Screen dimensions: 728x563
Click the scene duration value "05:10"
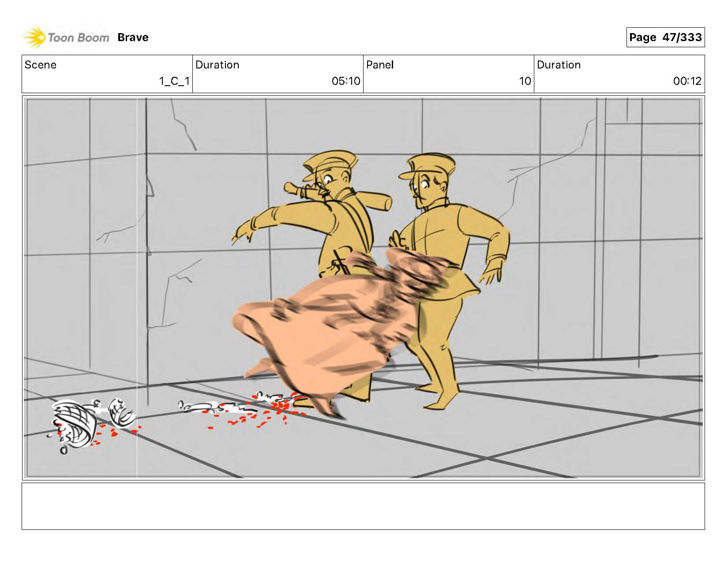(346, 81)
